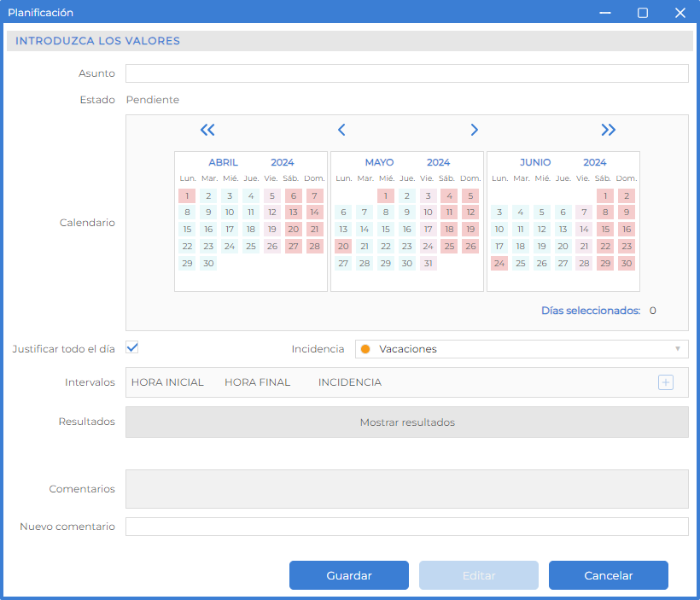Select May 20 in the MAYO calendar
Image resolution: width=700 pixels, height=600 pixels.
click(343, 247)
